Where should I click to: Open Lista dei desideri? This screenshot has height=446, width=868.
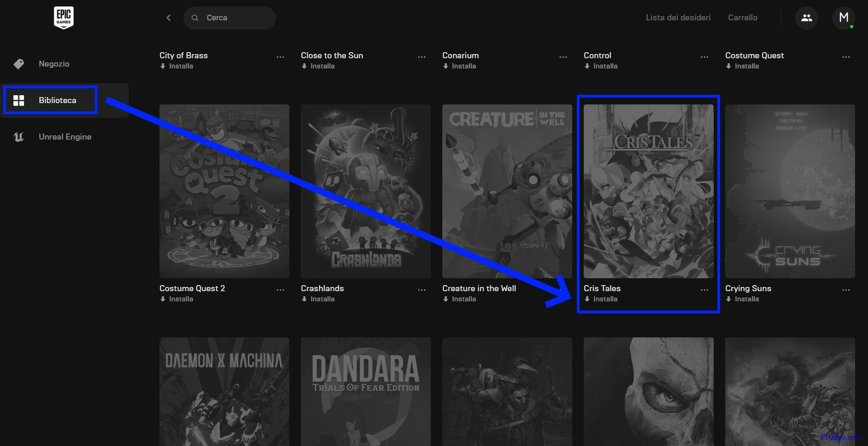click(678, 18)
